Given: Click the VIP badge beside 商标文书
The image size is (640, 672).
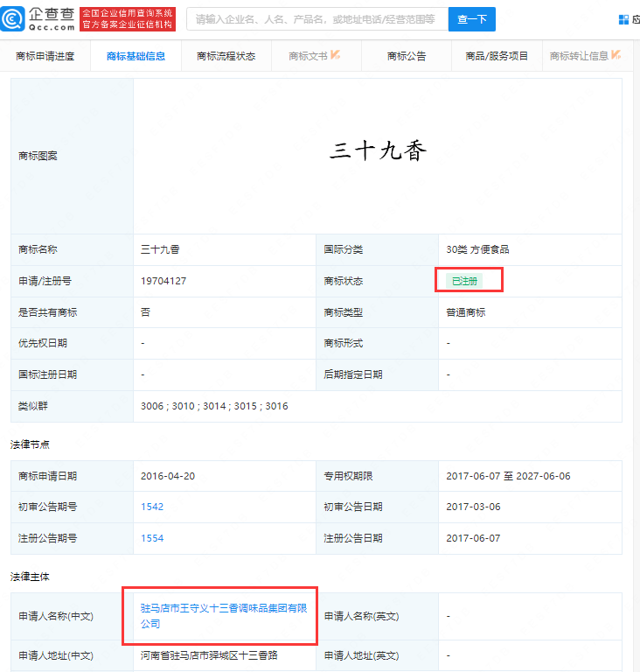Looking at the screenshot, I should 336,54.
